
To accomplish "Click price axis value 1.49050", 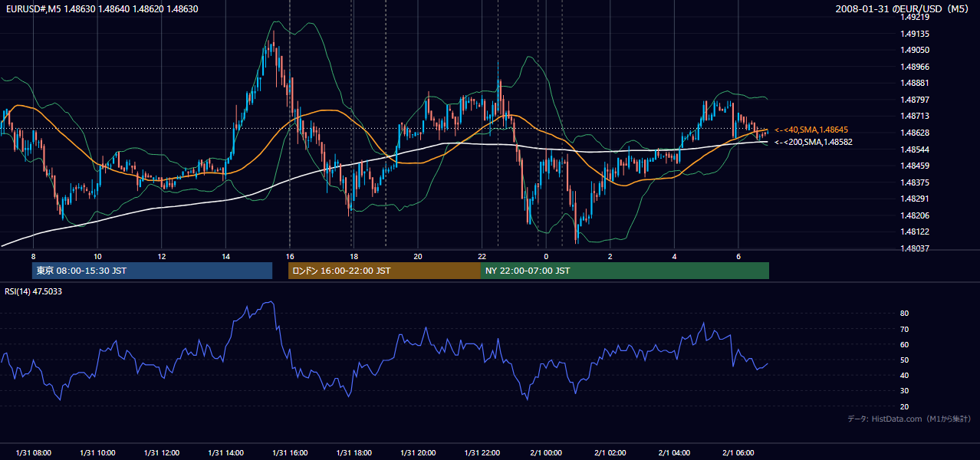I will coord(915,50).
